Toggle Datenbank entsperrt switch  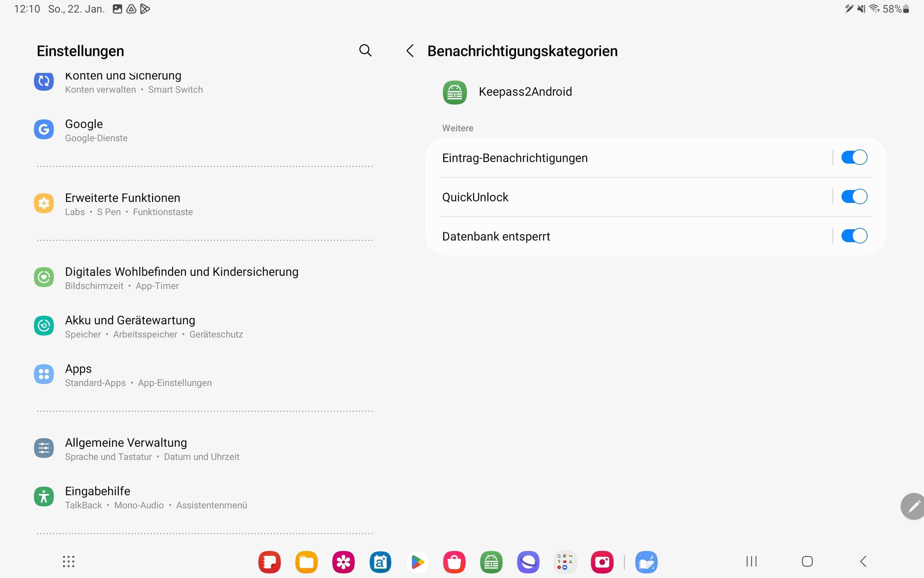pyautogui.click(x=854, y=236)
